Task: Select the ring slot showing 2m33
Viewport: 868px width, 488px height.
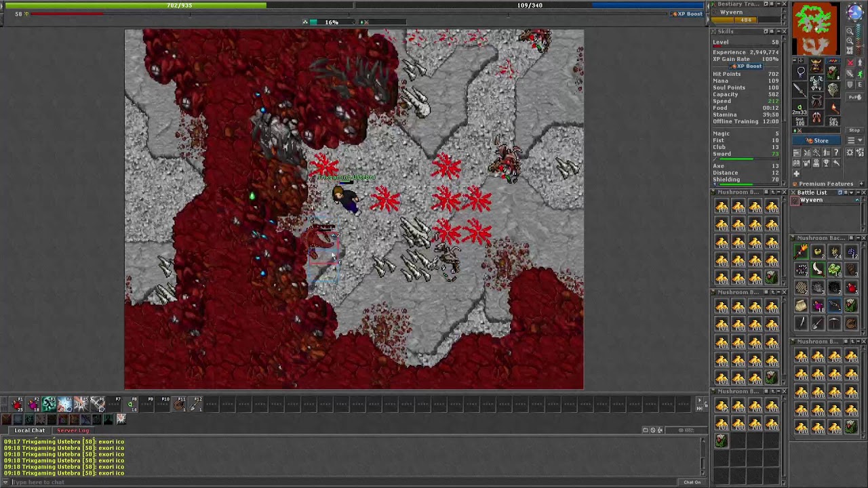Action: coord(800,107)
